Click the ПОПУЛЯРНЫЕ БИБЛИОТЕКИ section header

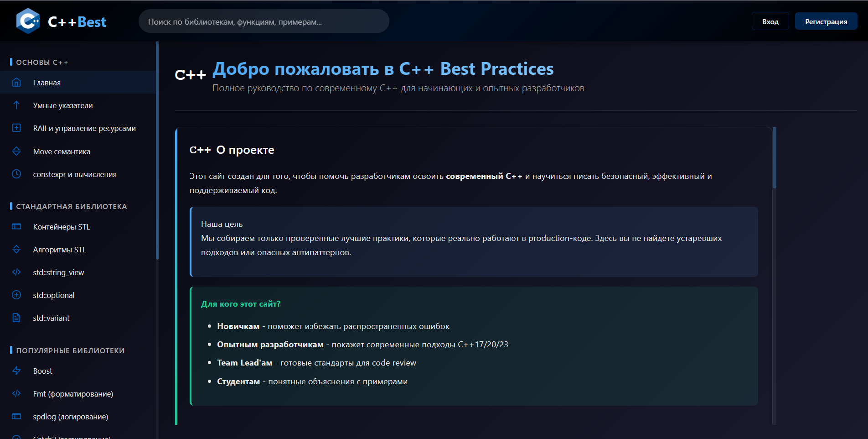(x=70, y=350)
